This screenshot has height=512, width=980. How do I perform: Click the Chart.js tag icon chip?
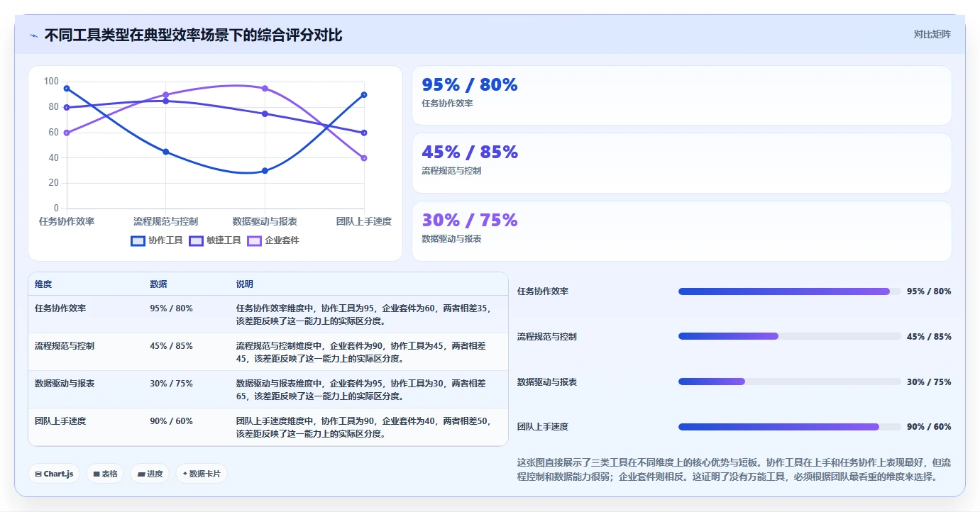[x=54, y=474]
